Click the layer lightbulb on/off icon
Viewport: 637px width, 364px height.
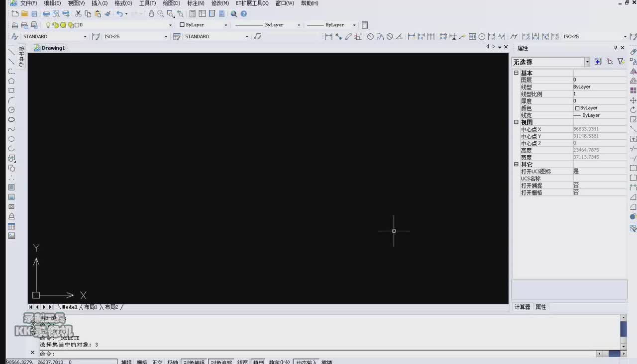[48, 25]
